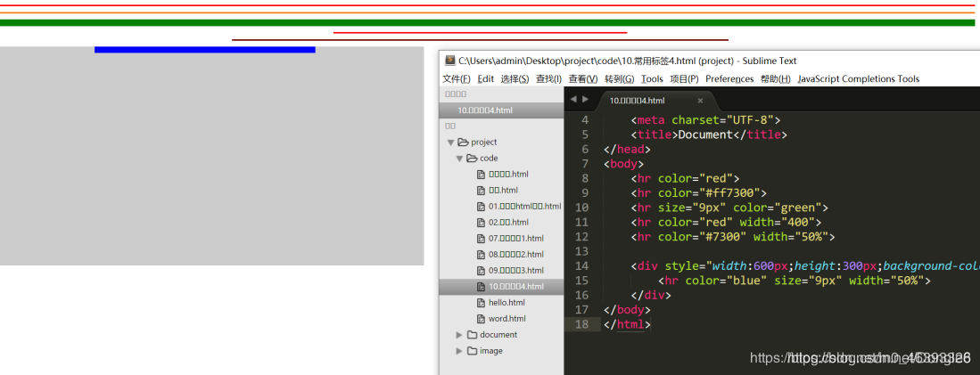Select open file 4.html in sidebar list
980x375 pixels.
(501, 110)
